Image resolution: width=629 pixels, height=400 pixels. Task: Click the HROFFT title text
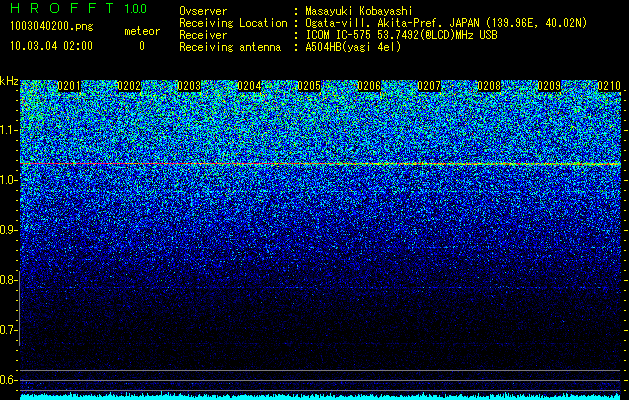[63, 8]
